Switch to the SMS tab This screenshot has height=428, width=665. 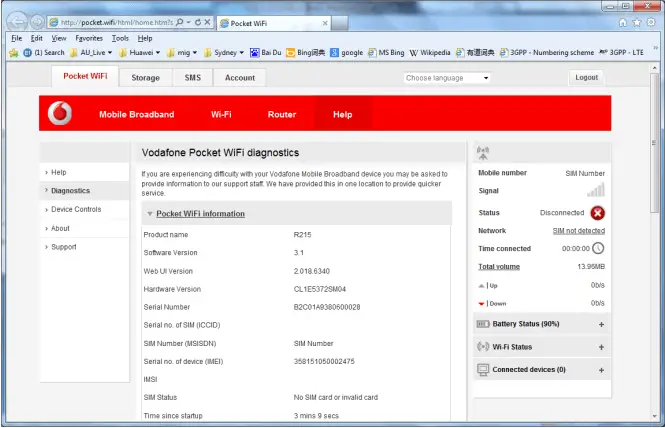tap(193, 78)
